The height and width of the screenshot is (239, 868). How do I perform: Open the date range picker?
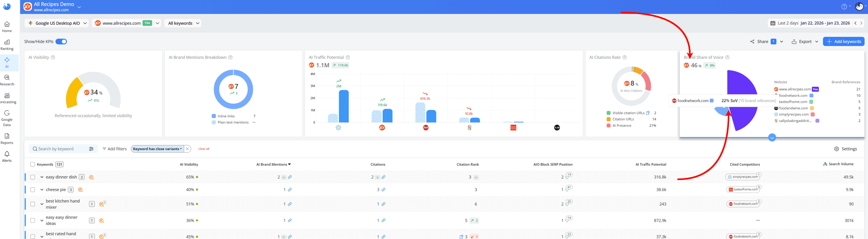810,23
